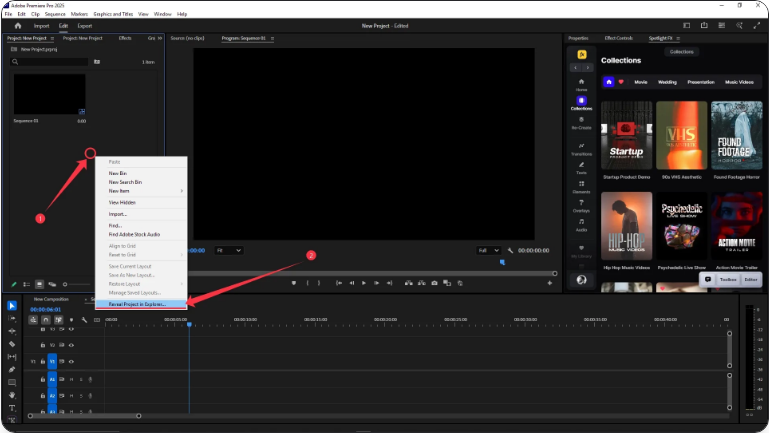Activate the Type tool

12,408
